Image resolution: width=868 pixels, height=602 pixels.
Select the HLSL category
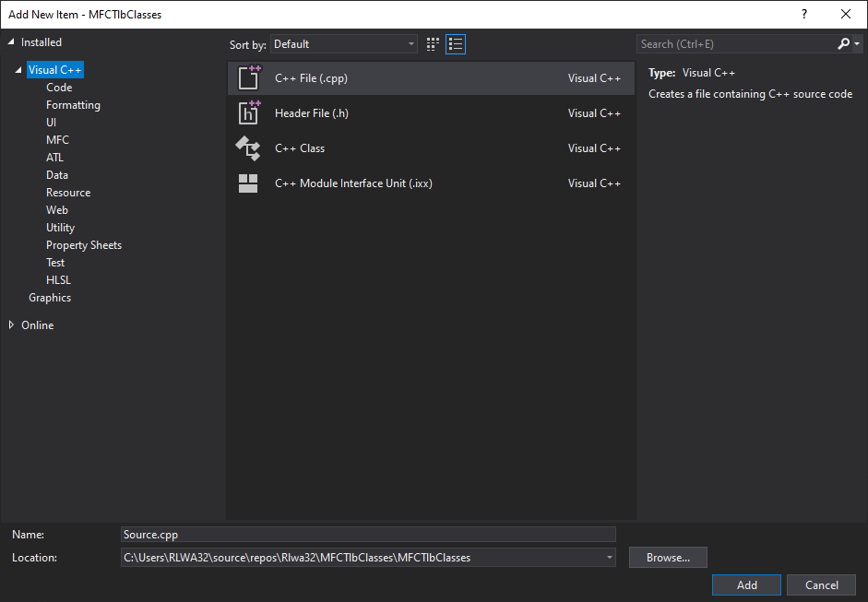[58, 280]
